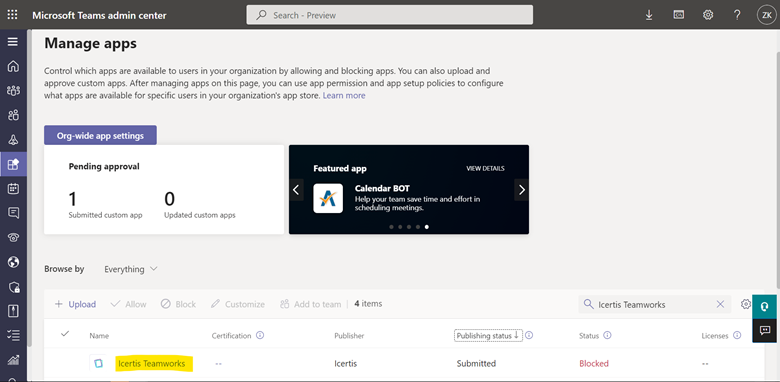The image size is (780, 382).
Task: Open Messaging policies chat icon in sidebar
Action: point(13,213)
